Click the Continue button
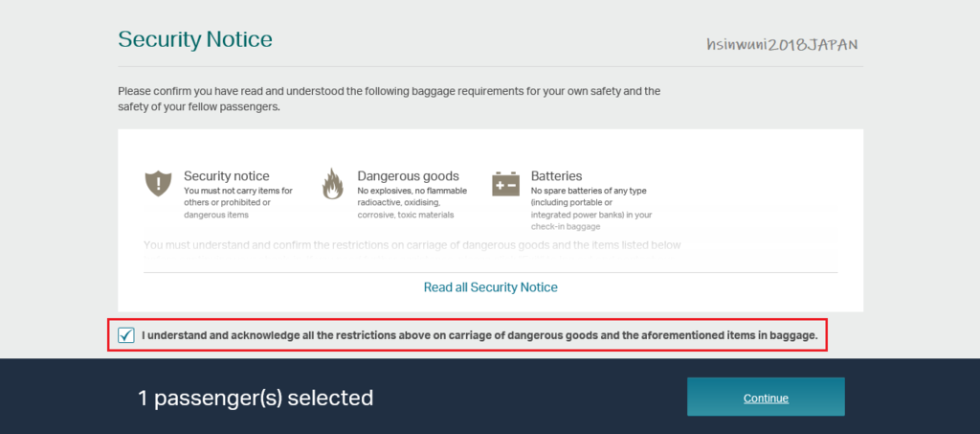Image resolution: width=980 pixels, height=434 pixels. tap(766, 397)
